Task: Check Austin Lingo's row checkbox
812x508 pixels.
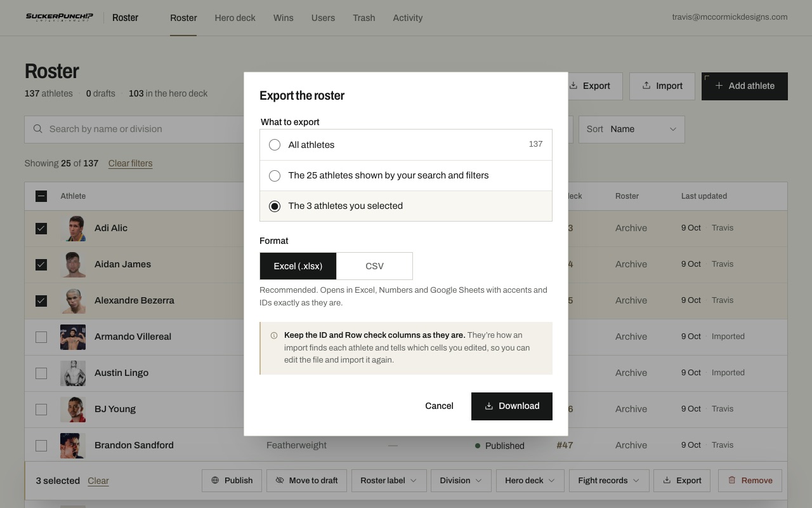Action: click(x=41, y=373)
